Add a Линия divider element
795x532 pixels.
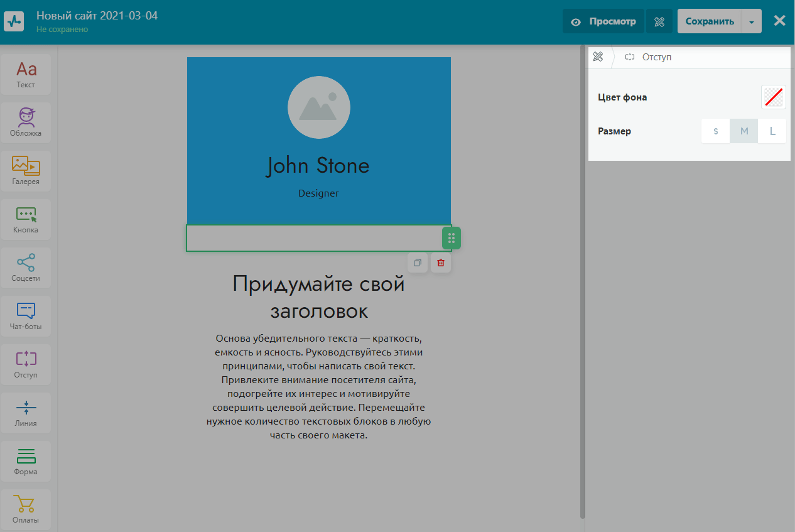pos(26,413)
